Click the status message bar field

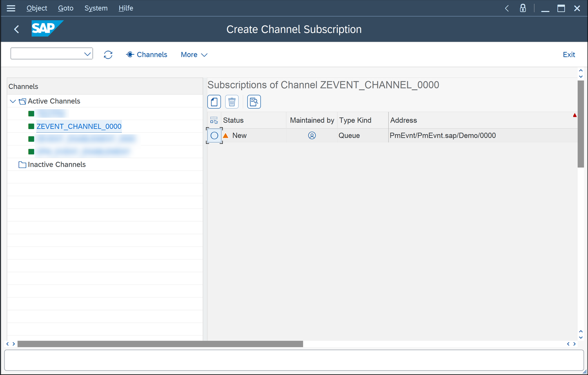[x=294, y=360]
